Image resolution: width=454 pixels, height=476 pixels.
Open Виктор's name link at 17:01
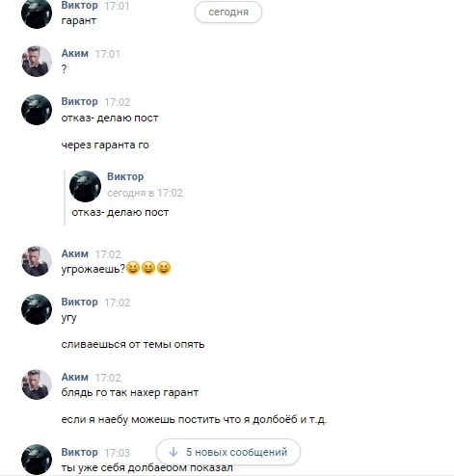pos(79,5)
